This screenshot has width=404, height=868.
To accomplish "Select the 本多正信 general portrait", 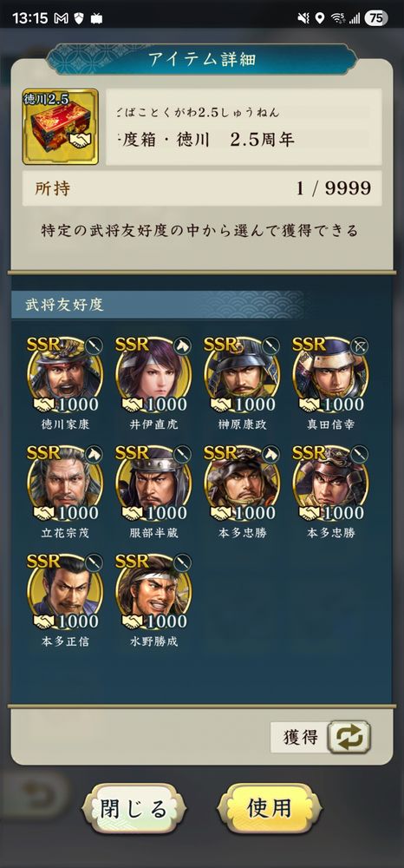I will [65, 592].
